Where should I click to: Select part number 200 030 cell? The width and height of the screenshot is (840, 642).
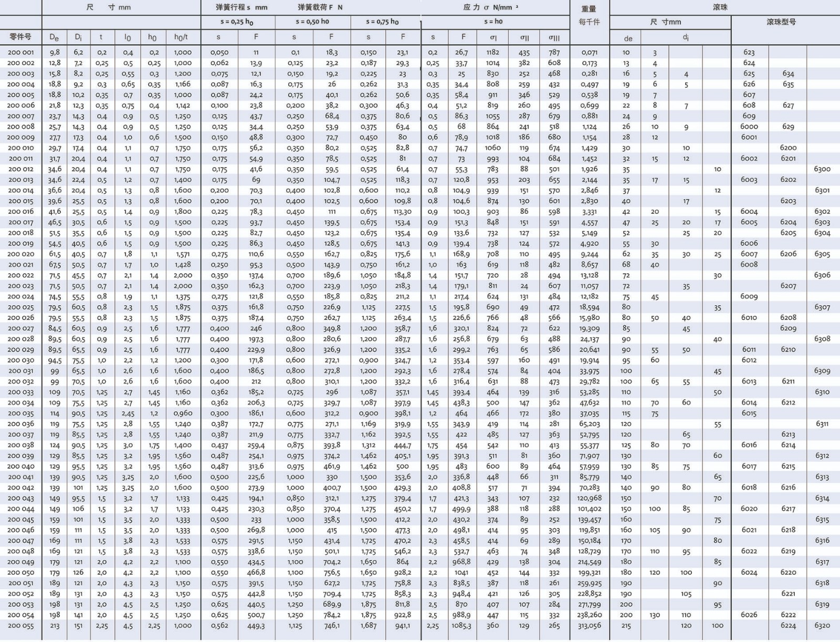[x=20, y=360]
